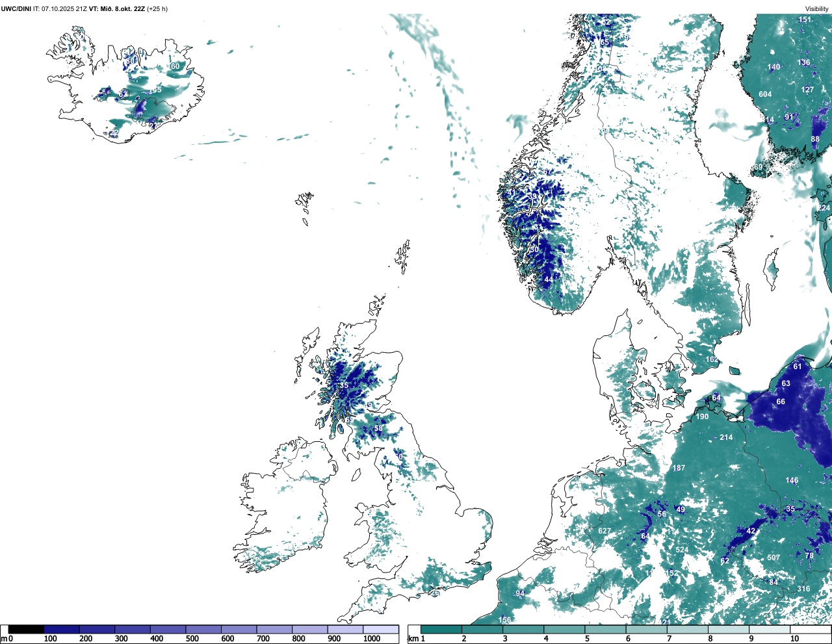Click the '10' km legend label

(x=794, y=639)
